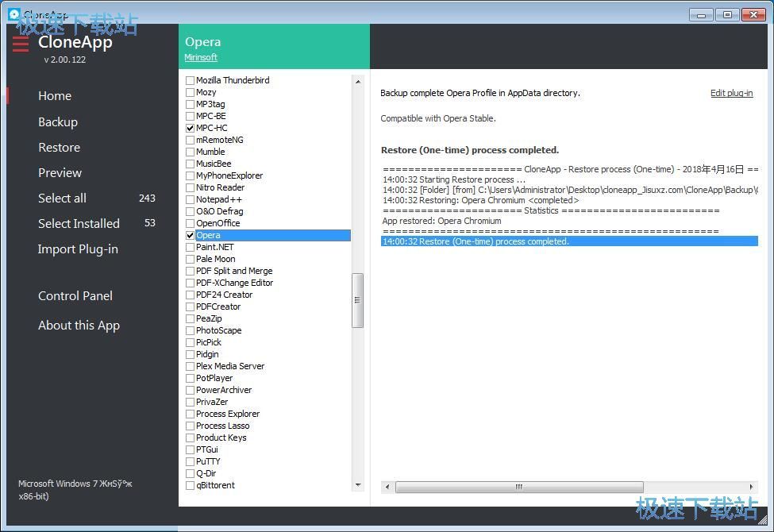774x532 pixels.
Task: Select PDF Split and Merge row
Action: [234, 271]
